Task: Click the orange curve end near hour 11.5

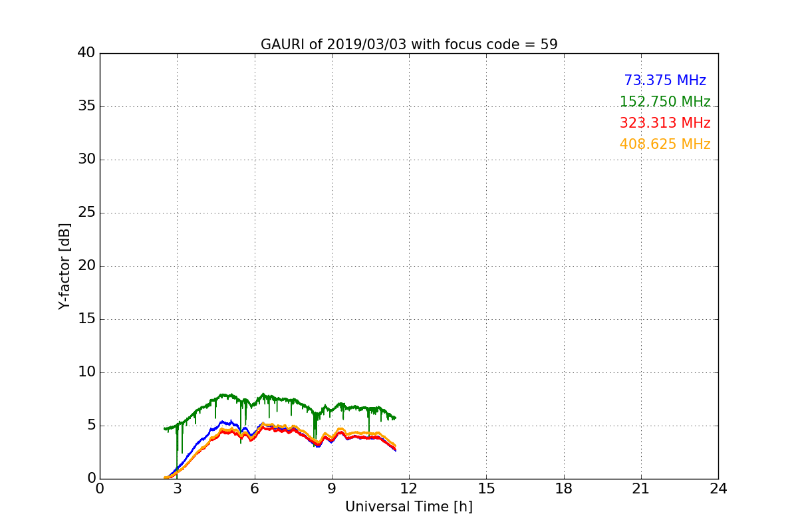Action: point(395,445)
